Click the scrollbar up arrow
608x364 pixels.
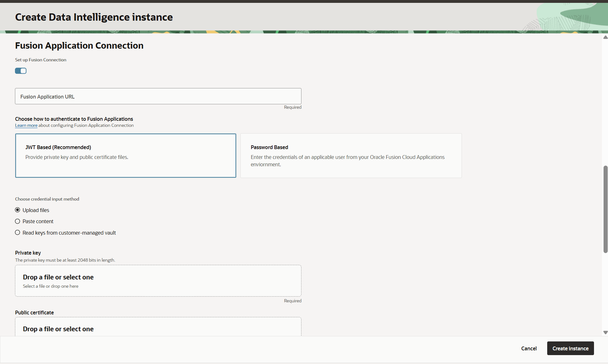pos(605,37)
